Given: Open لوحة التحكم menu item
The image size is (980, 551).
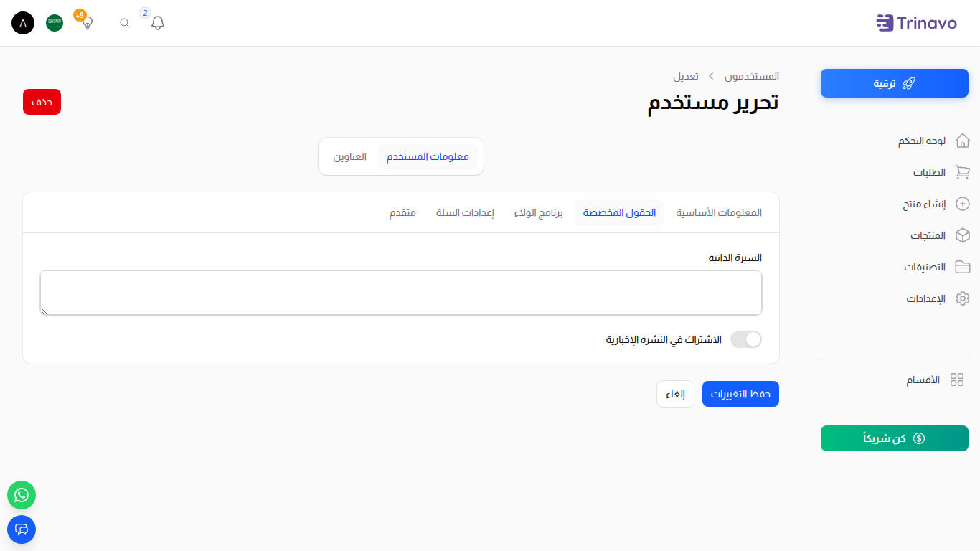Looking at the screenshot, I should click(922, 141).
